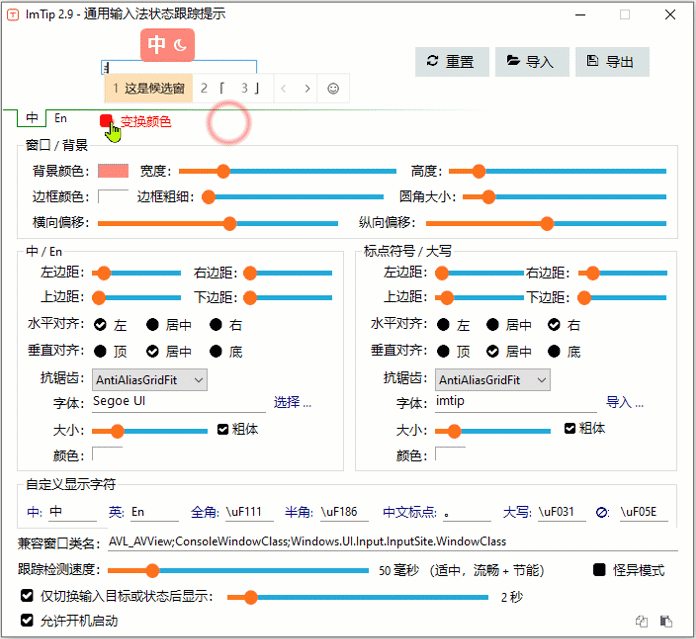Click the 大写 \uF031 field
This screenshot has width=696, height=639.
pyautogui.click(x=562, y=512)
